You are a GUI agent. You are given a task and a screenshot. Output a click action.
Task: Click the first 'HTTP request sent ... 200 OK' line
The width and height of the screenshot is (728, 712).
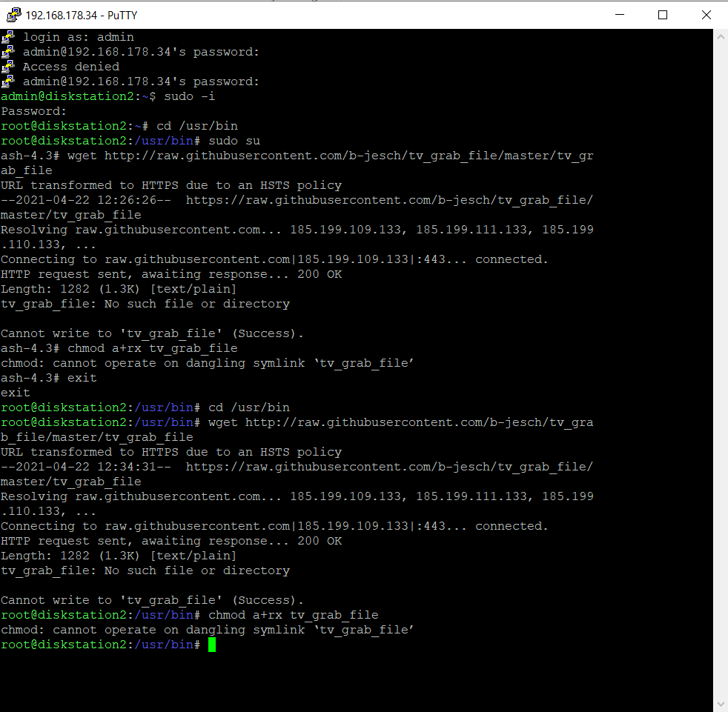171,274
